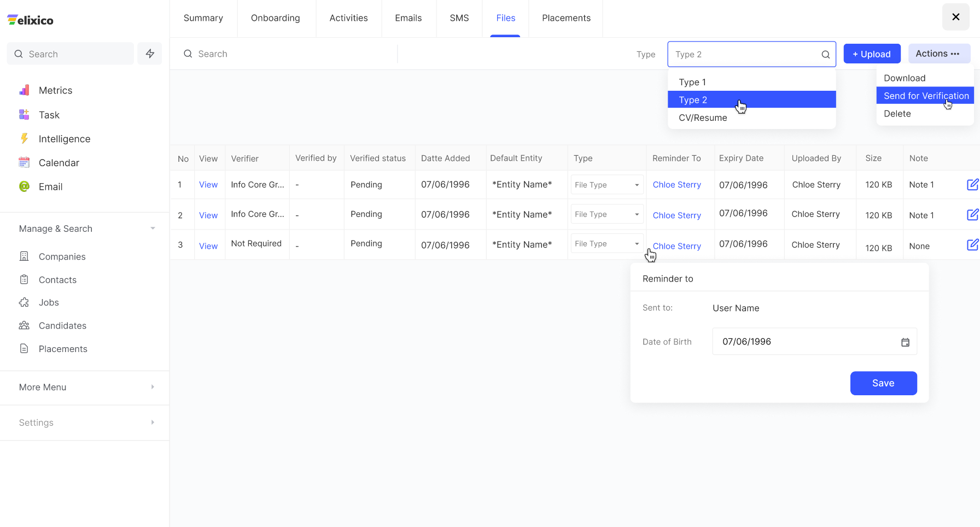The width and height of the screenshot is (980, 527).
Task: Select Send for Verification from Actions menu
Action: 925,96
